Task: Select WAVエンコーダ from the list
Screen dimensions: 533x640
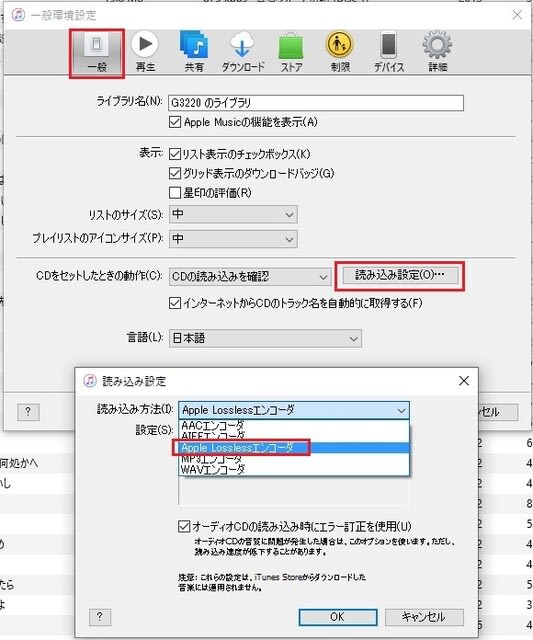Action: [x=294, y=470]
